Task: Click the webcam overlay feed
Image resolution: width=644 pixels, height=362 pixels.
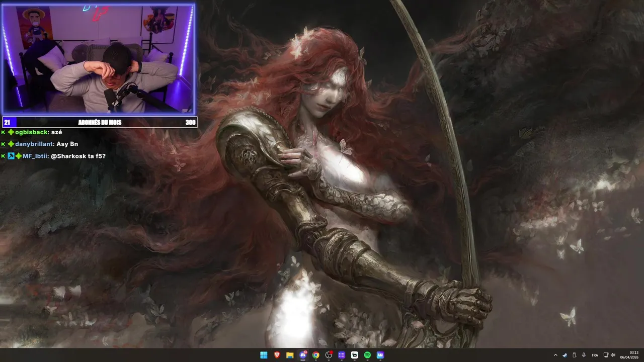Action: (x=98, y=59)
